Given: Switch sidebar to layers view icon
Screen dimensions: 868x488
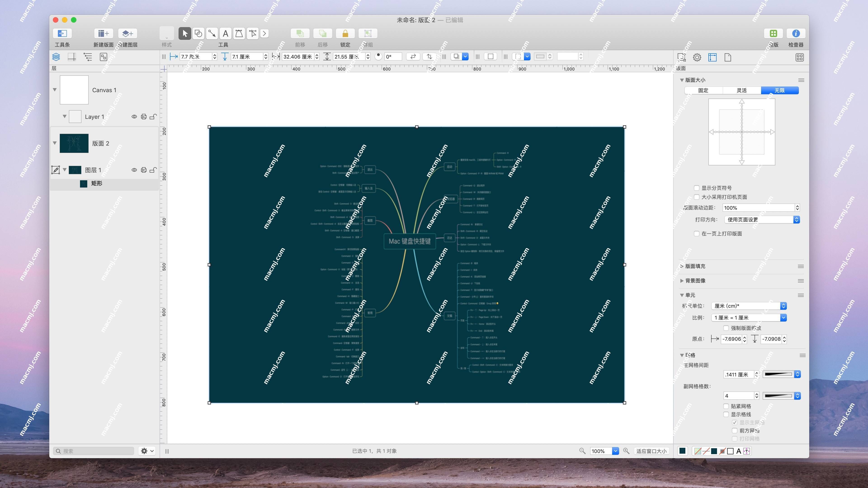Looking at the screenshot, I should coord(56,57).
